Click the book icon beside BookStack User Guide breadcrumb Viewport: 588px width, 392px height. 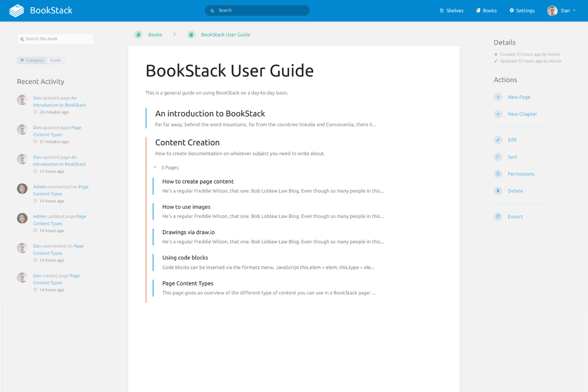click(191, 35)
